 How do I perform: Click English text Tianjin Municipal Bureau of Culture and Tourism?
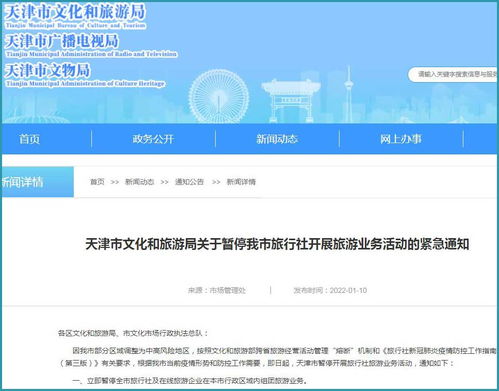pos(75,25)
